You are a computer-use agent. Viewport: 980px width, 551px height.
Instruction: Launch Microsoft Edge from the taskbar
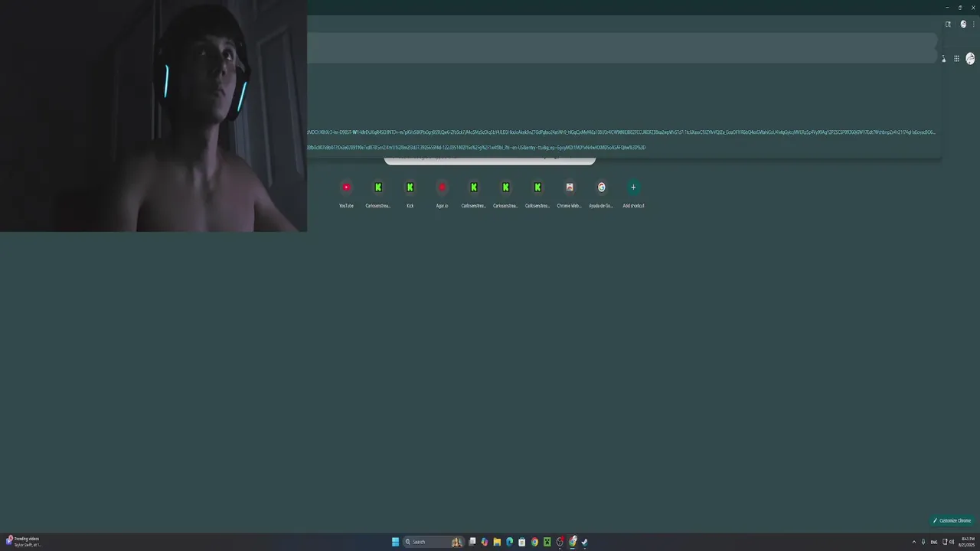tap(509, 542)
